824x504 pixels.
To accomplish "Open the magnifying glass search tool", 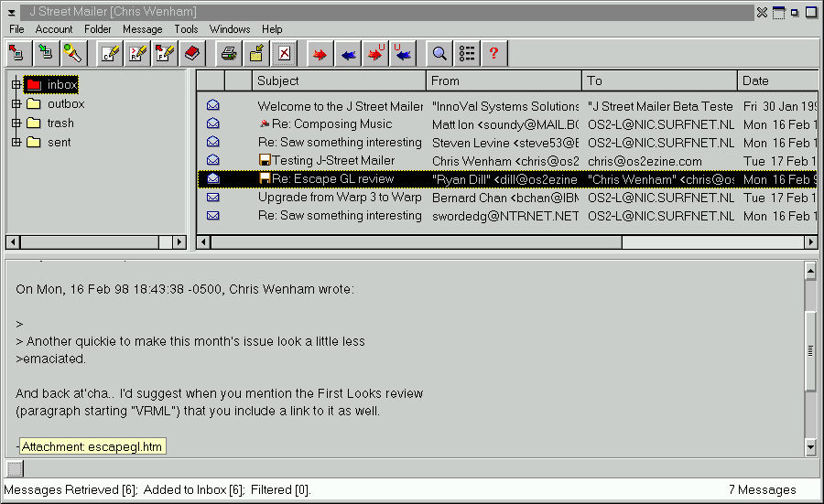I will (439, 54).
